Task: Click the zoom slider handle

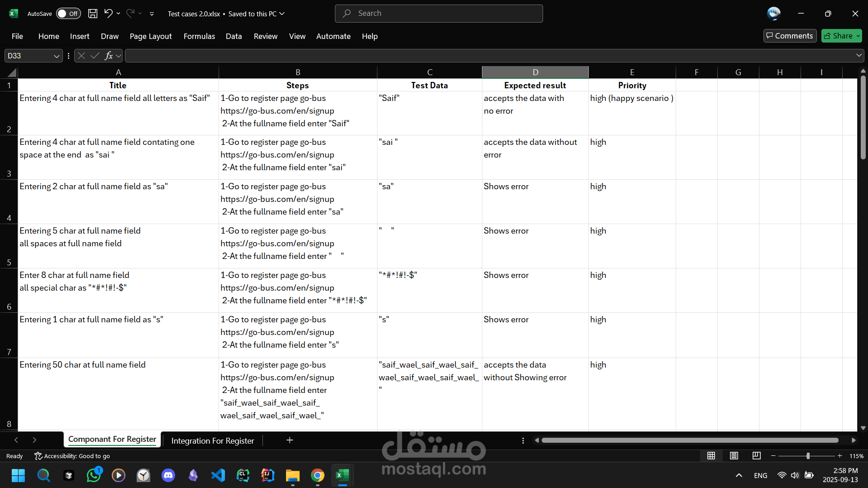Action: (x=808, y=456)
